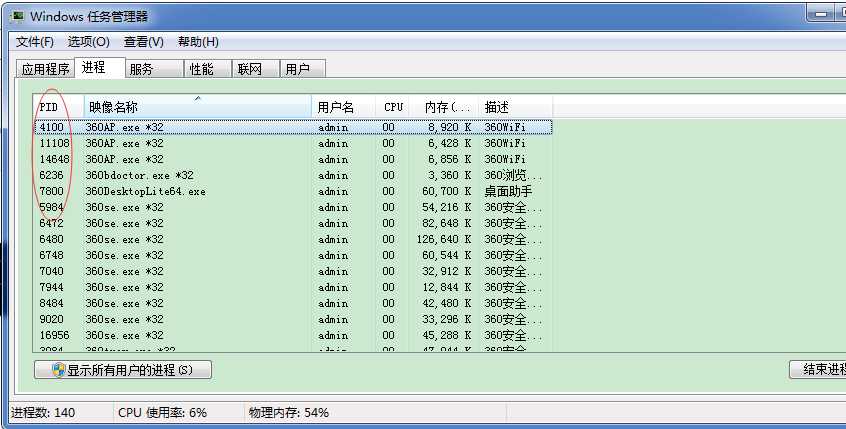Screen dimensions: 846x429
Task: Select 360se.exe row with PID 6480
Action: click(294, 239)
